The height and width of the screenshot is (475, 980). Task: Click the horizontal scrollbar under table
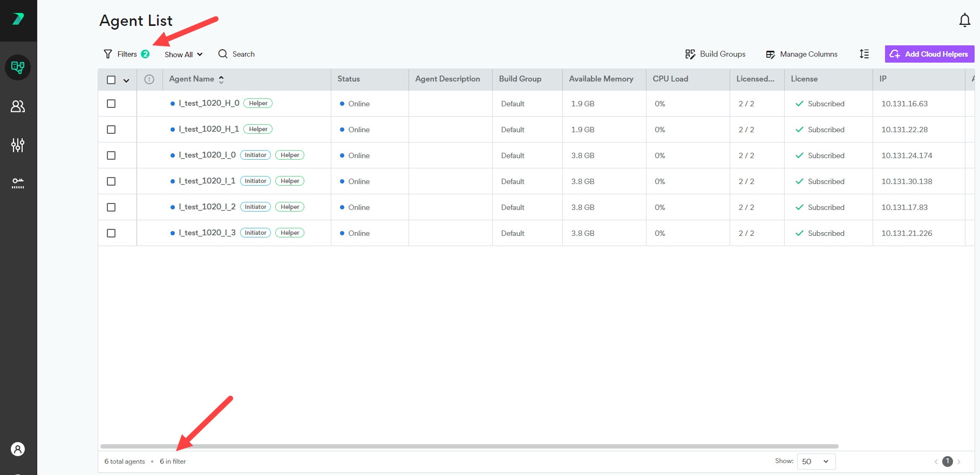coord(468,446)
